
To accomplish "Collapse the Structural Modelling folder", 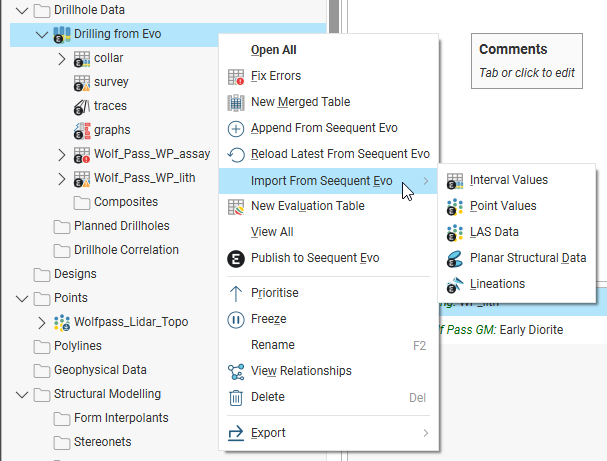I will (x=21, y=394).
